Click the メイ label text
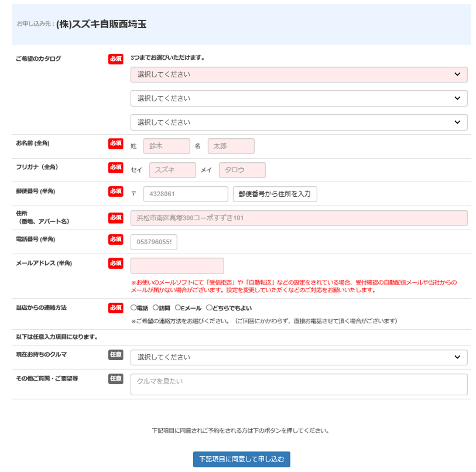This screenshot has width=476, height=472. 206,170
